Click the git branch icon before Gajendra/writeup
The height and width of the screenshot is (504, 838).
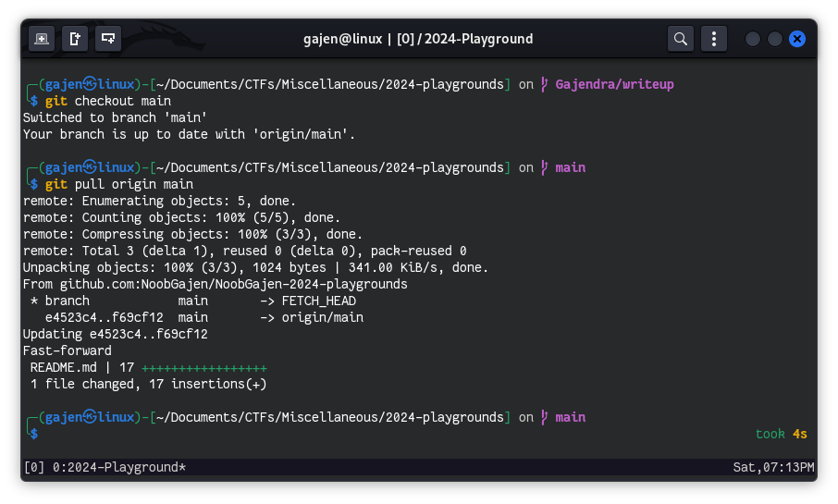[x=544, y=84]
